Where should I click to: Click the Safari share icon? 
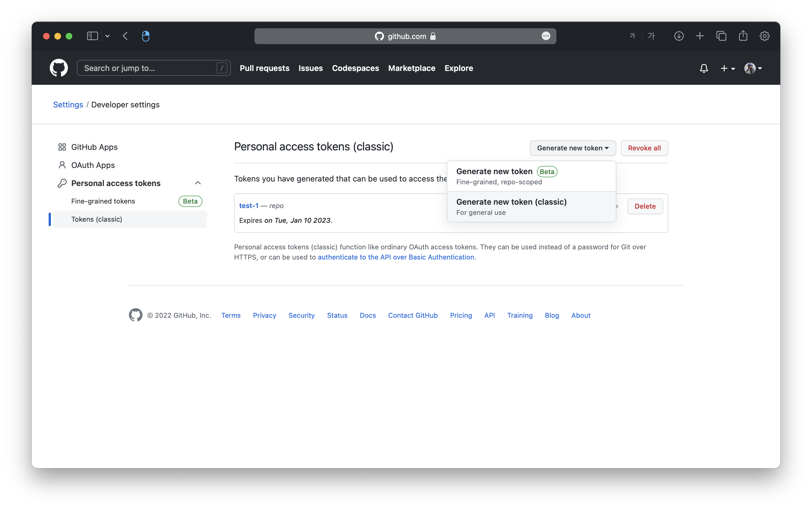tap(743, 36)
